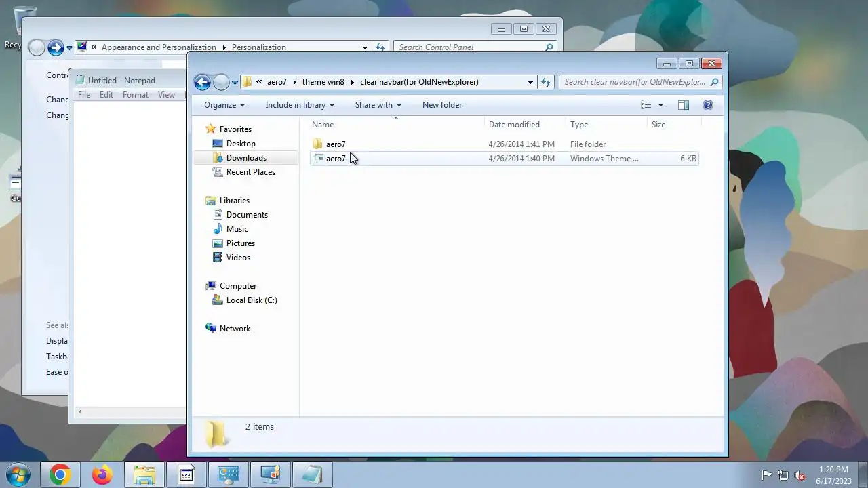868x488 pixels.
Task: Go back in the Explorer window
Action: pyautogui.click(x=202, y=82)
